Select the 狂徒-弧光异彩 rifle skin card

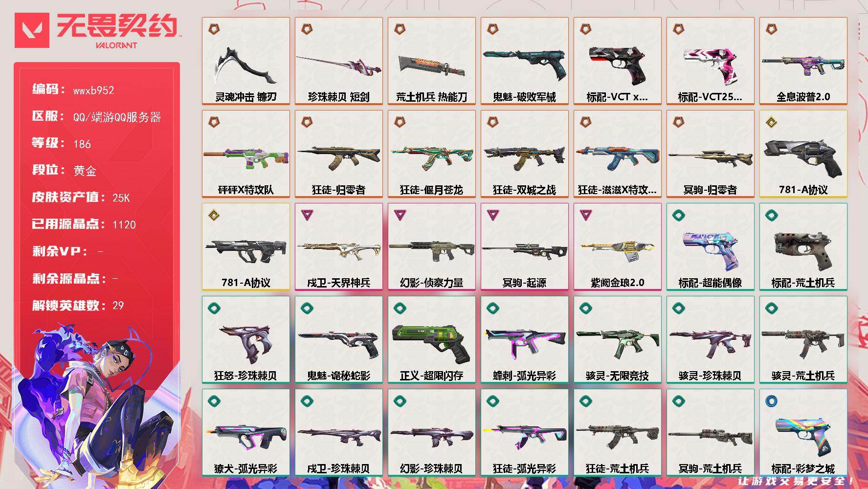pyautogui.click(x=525, y=433)
